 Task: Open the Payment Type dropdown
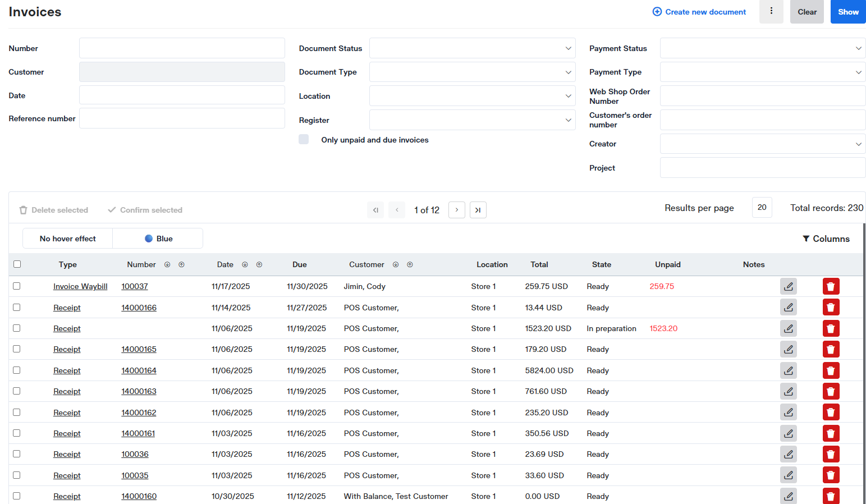(762, 72)
